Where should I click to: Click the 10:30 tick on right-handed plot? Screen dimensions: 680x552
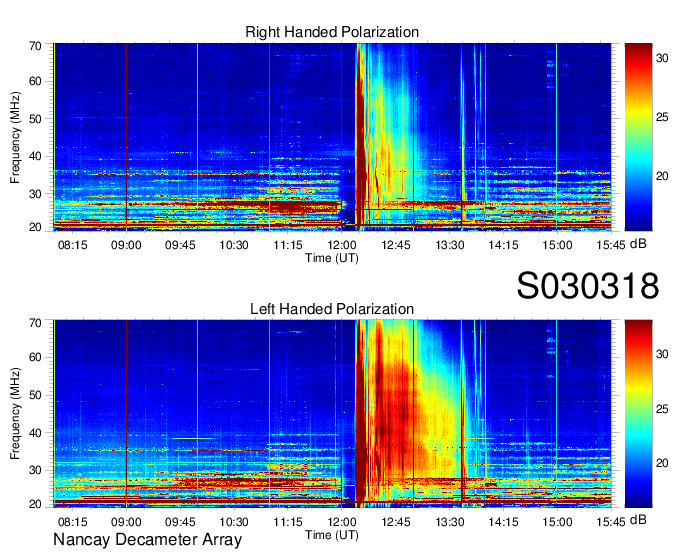pyautogui.click(x=234, y=245)
